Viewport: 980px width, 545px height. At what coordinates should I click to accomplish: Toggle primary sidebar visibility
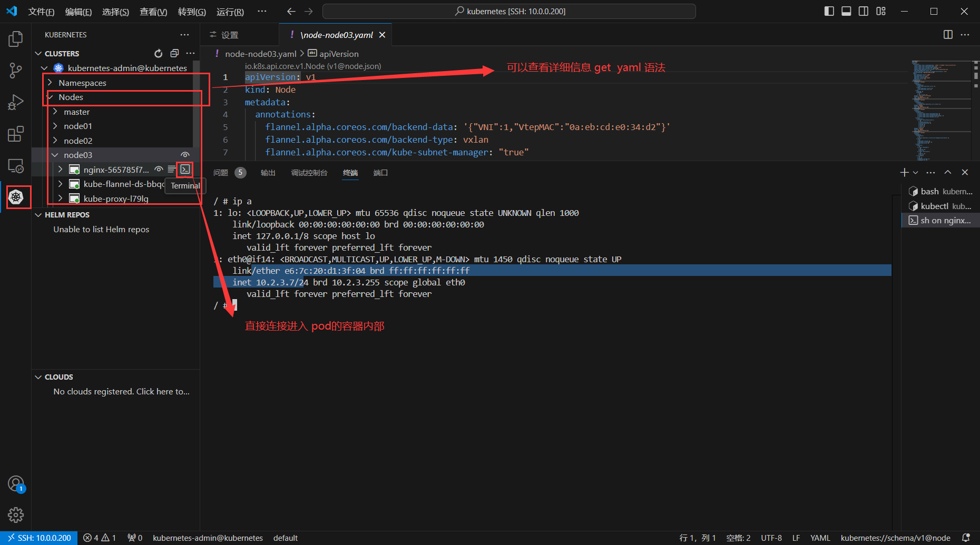tap(829, 11)
